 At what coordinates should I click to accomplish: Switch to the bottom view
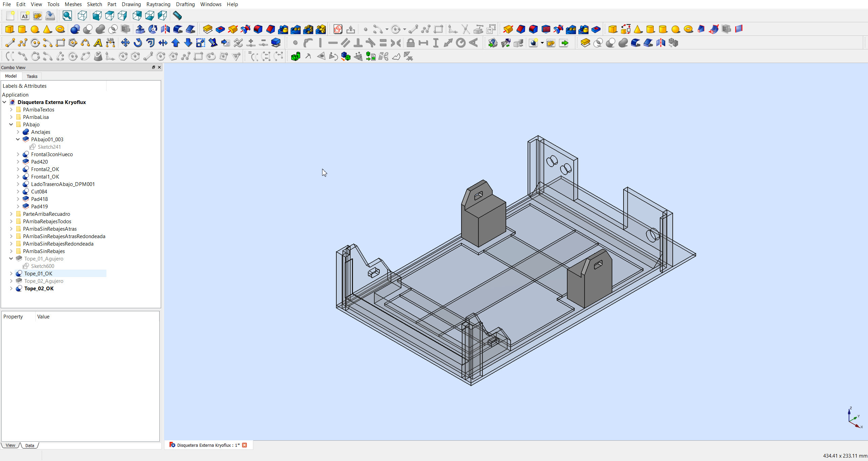[x=150, y=16]
